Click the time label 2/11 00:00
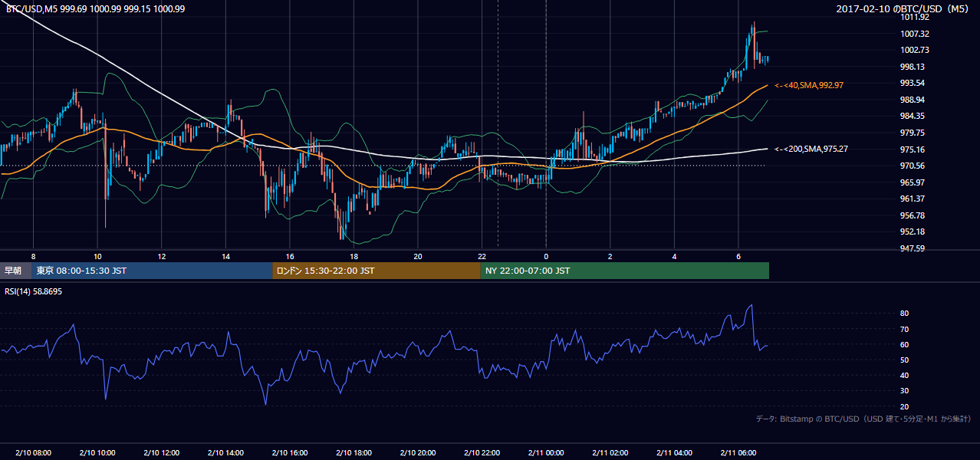 (x=546, y=453)
